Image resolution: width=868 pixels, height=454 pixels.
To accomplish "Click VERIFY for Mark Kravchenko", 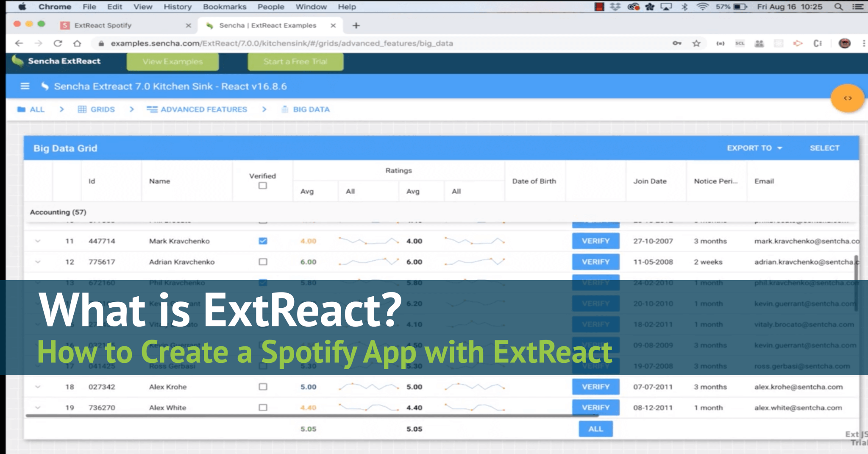I will coord(595,241).
